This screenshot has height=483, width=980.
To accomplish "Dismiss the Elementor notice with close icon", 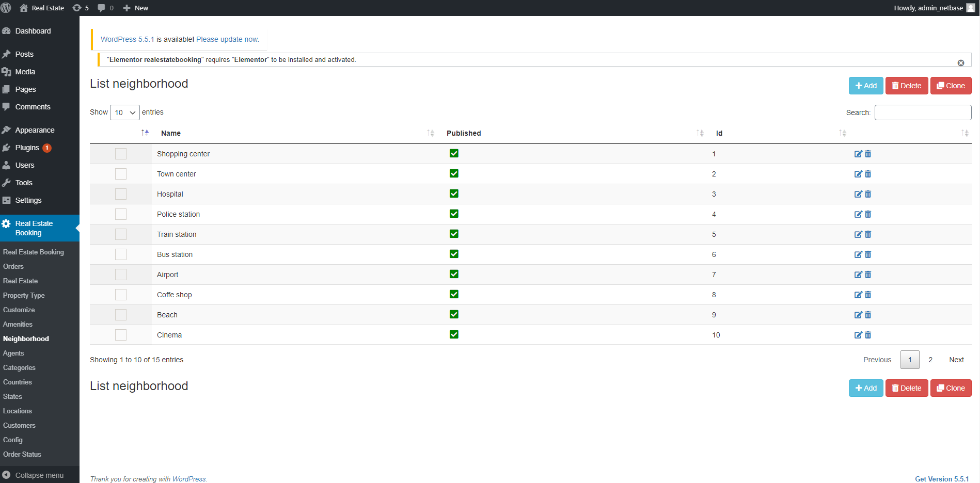I will click(960, 63).
